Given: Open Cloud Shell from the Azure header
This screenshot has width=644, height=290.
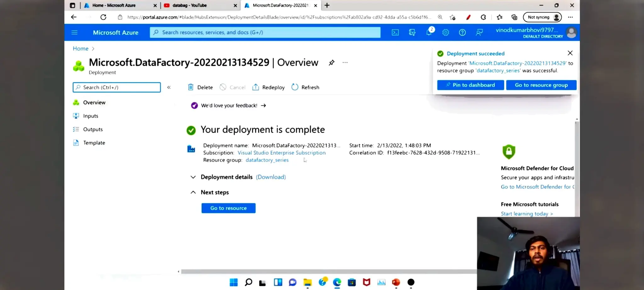Looking at the screenshot, I should coord(395,32).
